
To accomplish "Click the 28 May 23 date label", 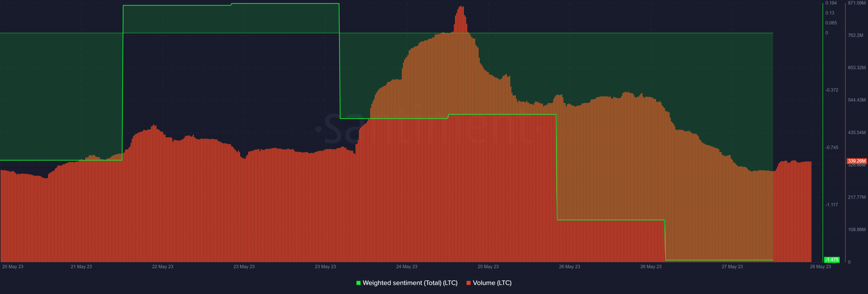I will click(x=820, y=267).
